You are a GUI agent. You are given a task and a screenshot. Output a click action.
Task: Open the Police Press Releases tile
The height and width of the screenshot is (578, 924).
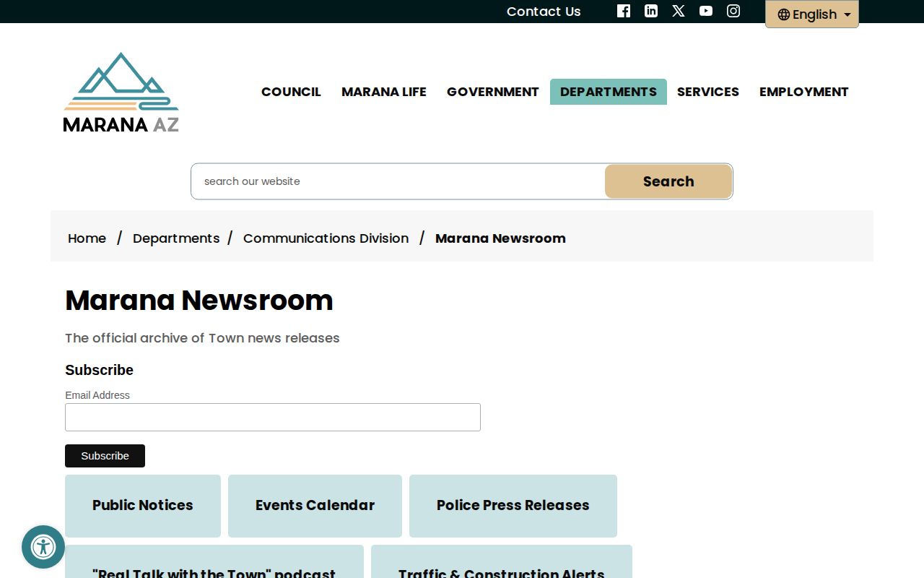click(x=513, y=506)
